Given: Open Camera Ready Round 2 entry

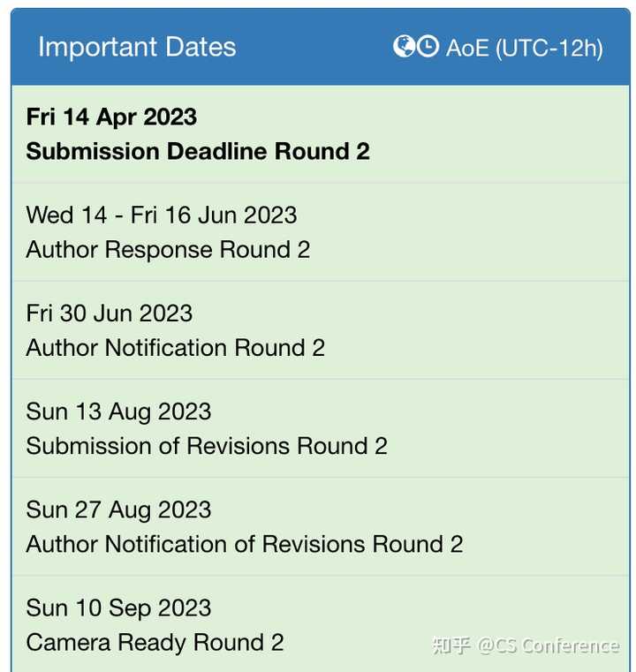Looking at the screenshot, I should tap(155, 642).
